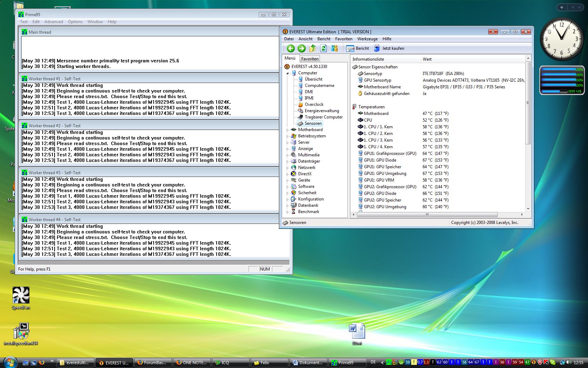The height and width of the screenshot is (368, 588).
Task: Select Übersicht in the EVEREST tree
Action: point(313,79)
